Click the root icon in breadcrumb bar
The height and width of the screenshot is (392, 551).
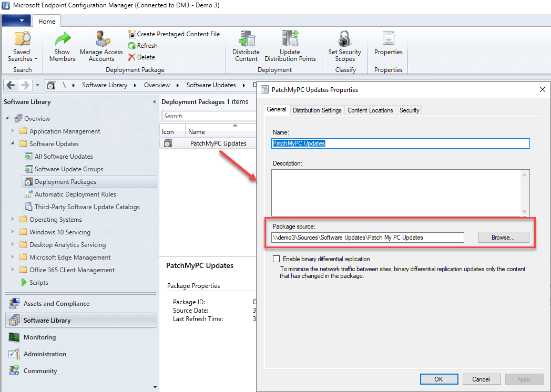pos(52,85)
